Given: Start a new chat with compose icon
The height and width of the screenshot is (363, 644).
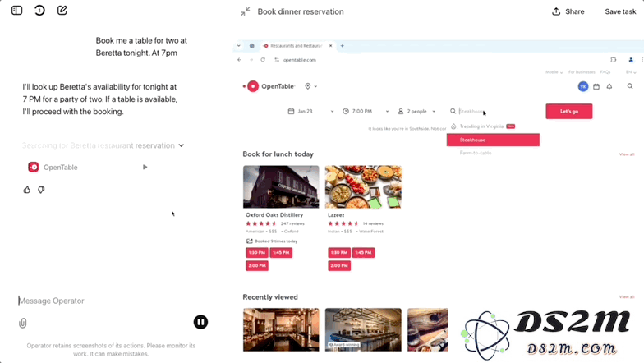Looking at the screenshot, I should (x=62, y=10).
